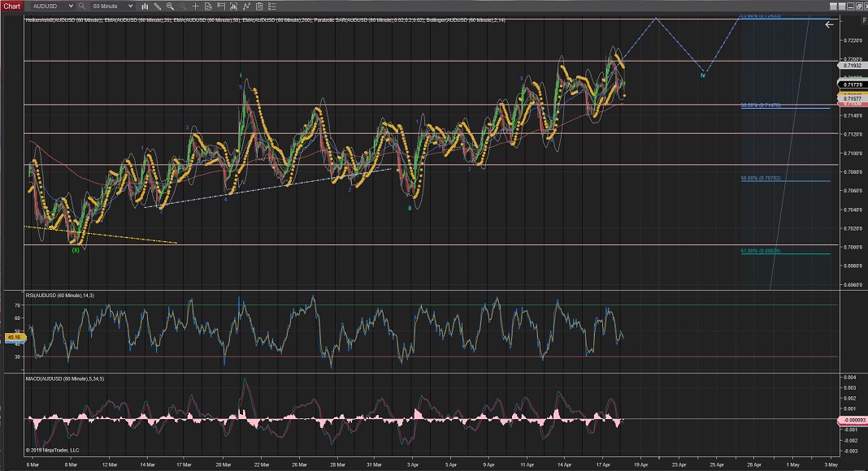The image size is (868, 471).
Task: Open the AUDUSD instrument selector dropdown
Action: (x=53, y=6)
